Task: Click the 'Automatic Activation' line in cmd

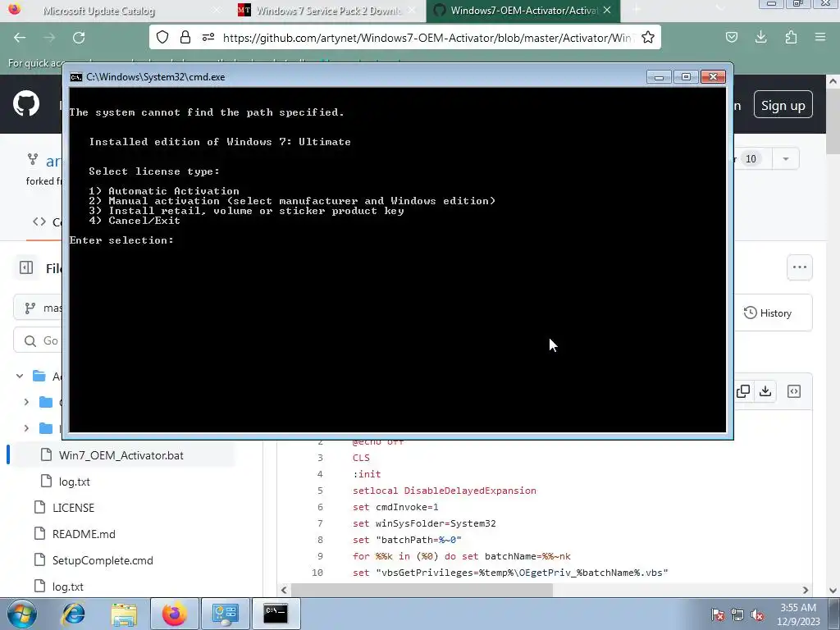Action: point(164,190)
